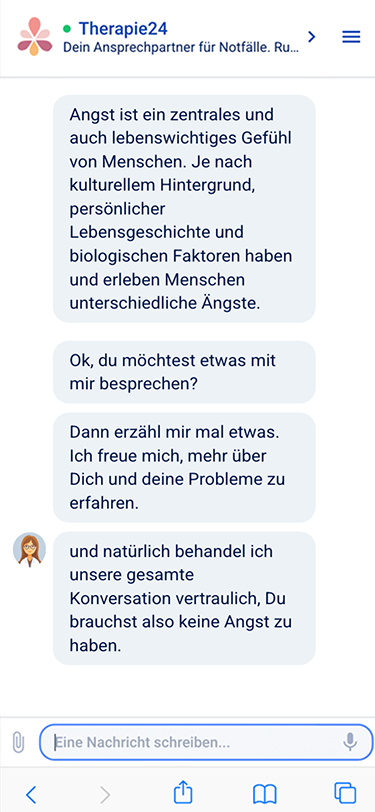Tap the therapist avatar picture
The height and width of the screenshot is (812, 375).
coord(29,549)
